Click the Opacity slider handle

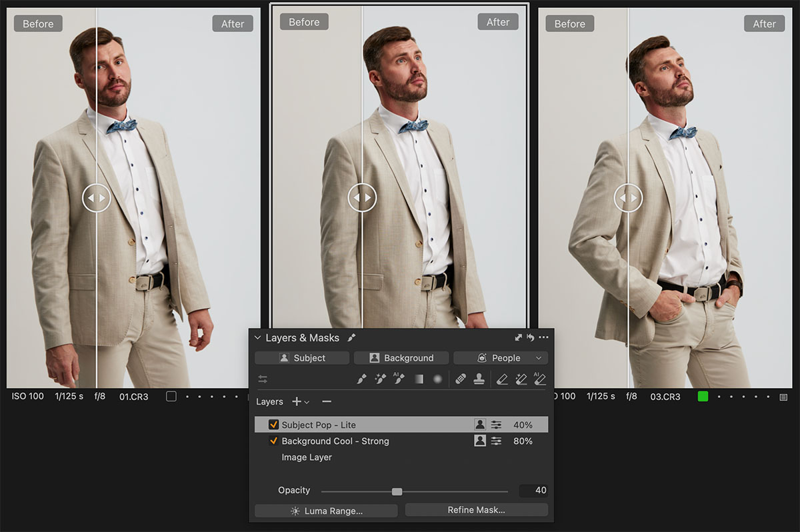tap(397, 491)
